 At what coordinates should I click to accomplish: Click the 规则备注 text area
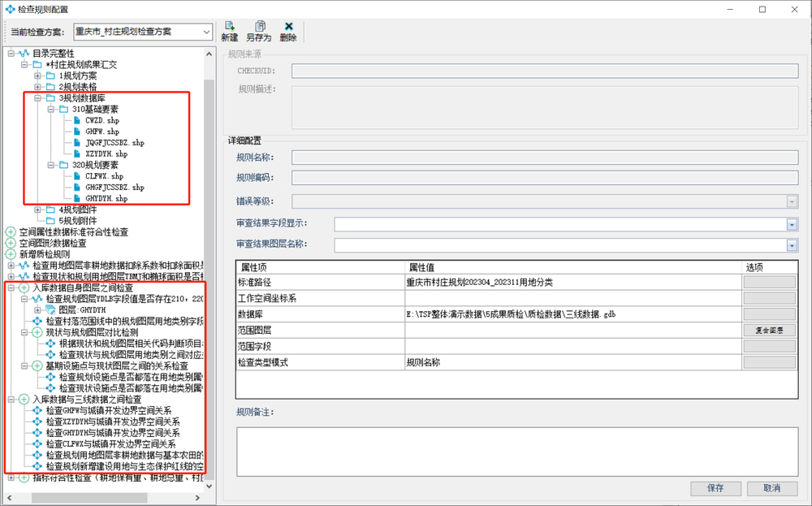(x=516, y=450)
